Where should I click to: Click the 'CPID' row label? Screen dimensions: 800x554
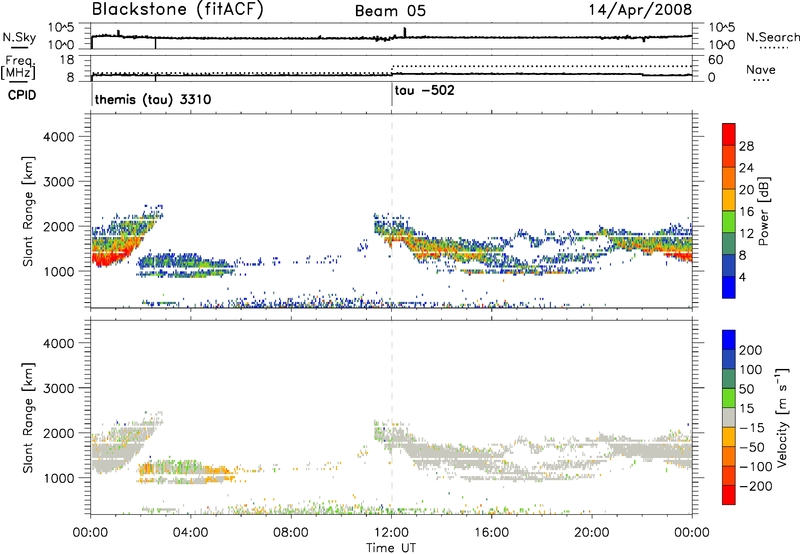22,95
